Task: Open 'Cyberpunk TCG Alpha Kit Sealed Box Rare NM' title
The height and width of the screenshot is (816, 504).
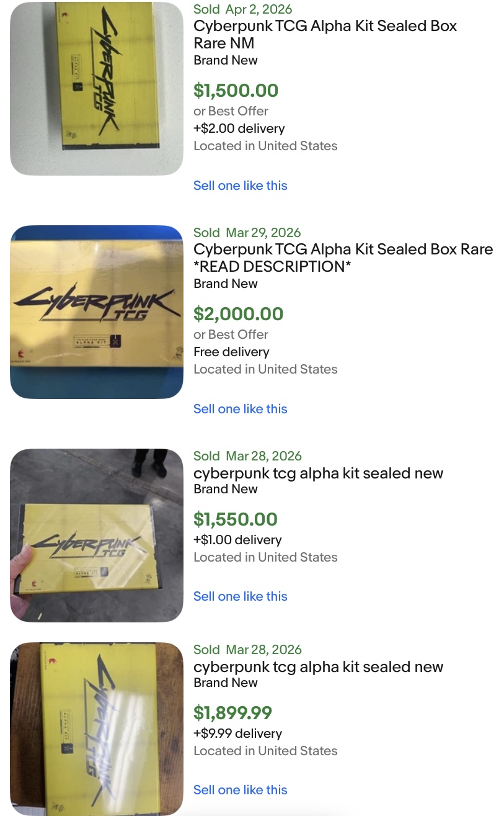Action: (x=325, y=35)
